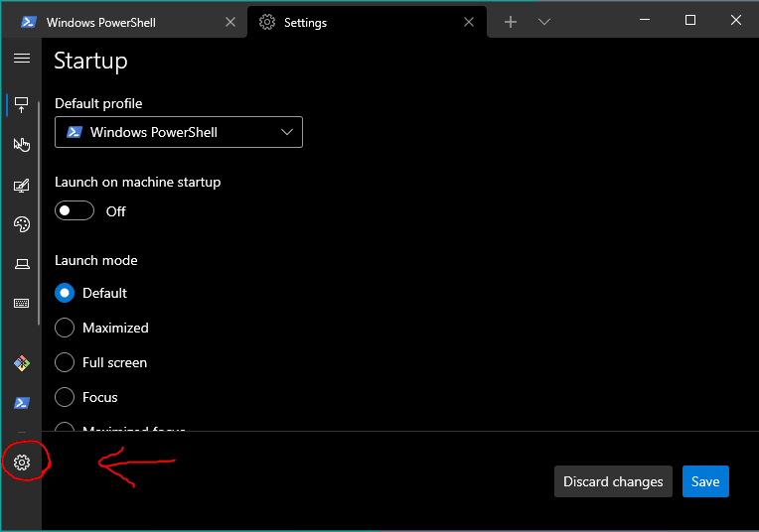This screenshot has width=759, height=532.
Task: Close the Windows PowerShell tab
Action: tap(230, 22)
